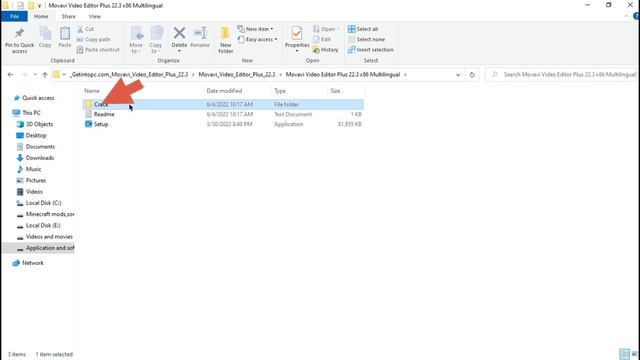Viewport: 640px width, 360px height.
Task: Sort by Type column header
Action: click(280, 91)
